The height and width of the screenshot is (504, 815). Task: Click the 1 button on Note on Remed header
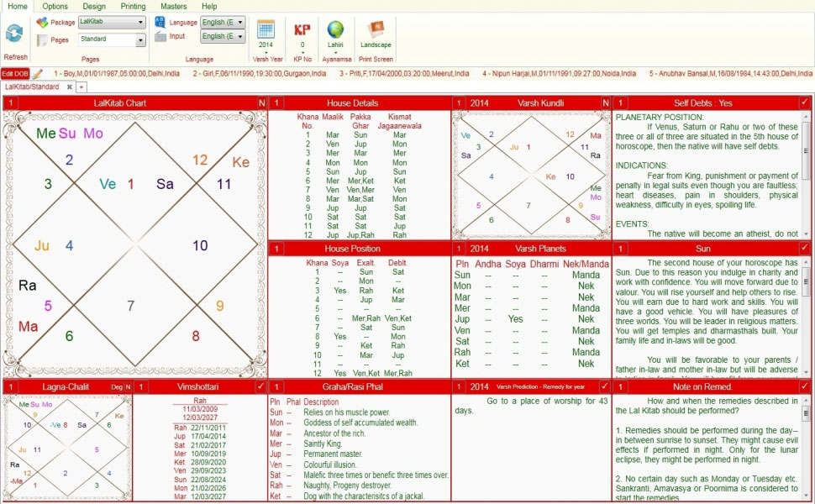[620, 386]
